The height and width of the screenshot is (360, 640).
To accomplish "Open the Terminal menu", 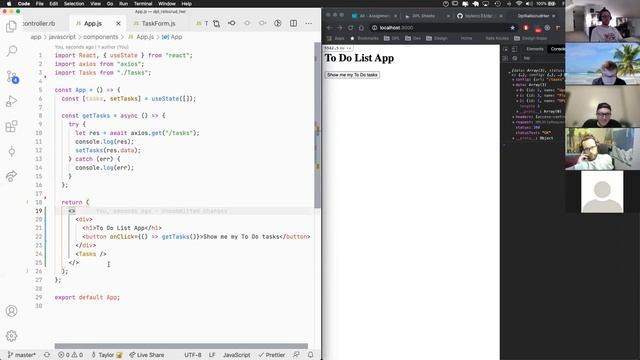I will tap(143, 4).
